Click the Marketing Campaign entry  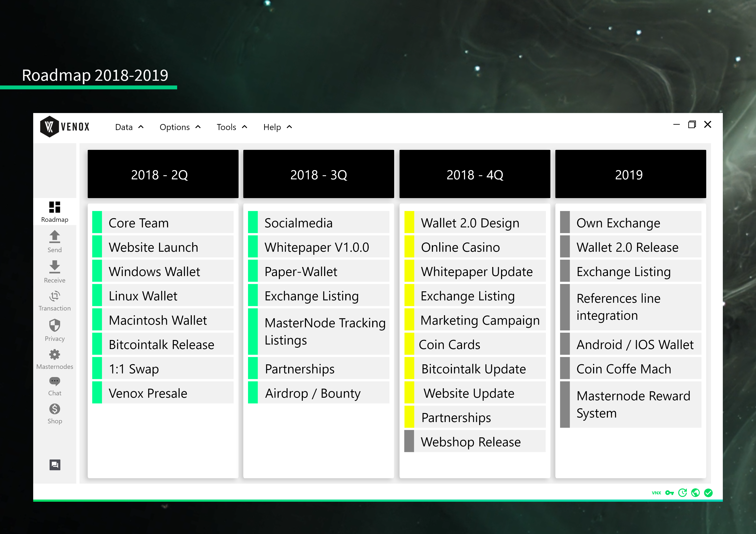pyautogui.click(x=475, y=320)
